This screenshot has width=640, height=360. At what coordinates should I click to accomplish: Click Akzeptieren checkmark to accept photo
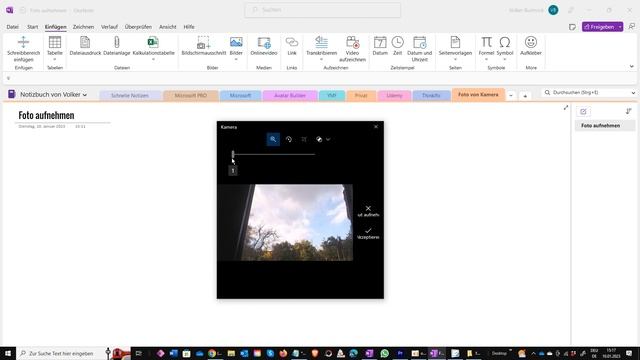coord(368,233)
